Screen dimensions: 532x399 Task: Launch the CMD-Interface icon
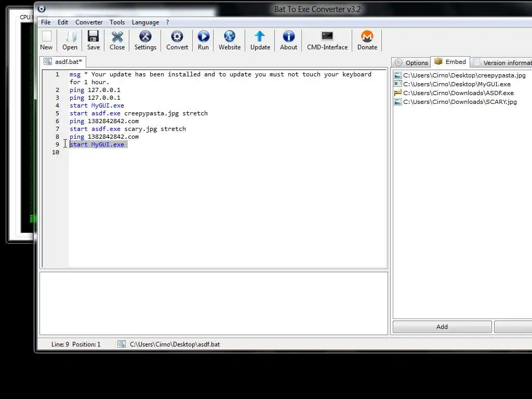pos(327,36)
